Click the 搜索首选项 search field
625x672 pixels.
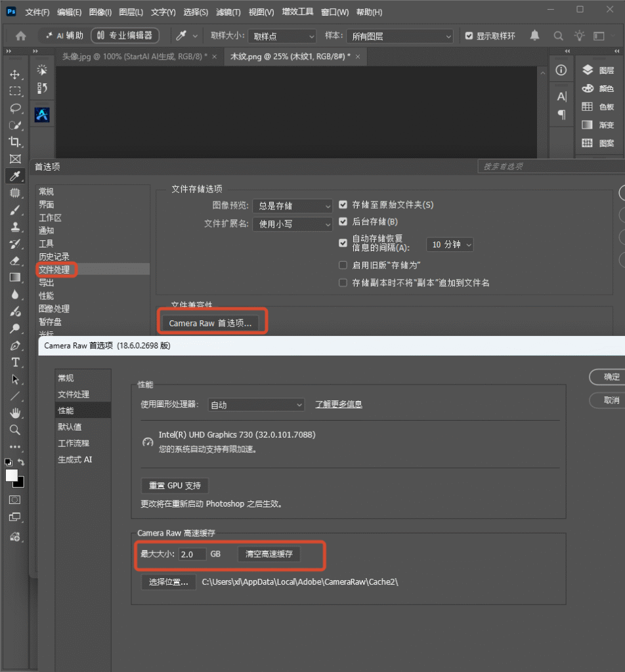551,166
